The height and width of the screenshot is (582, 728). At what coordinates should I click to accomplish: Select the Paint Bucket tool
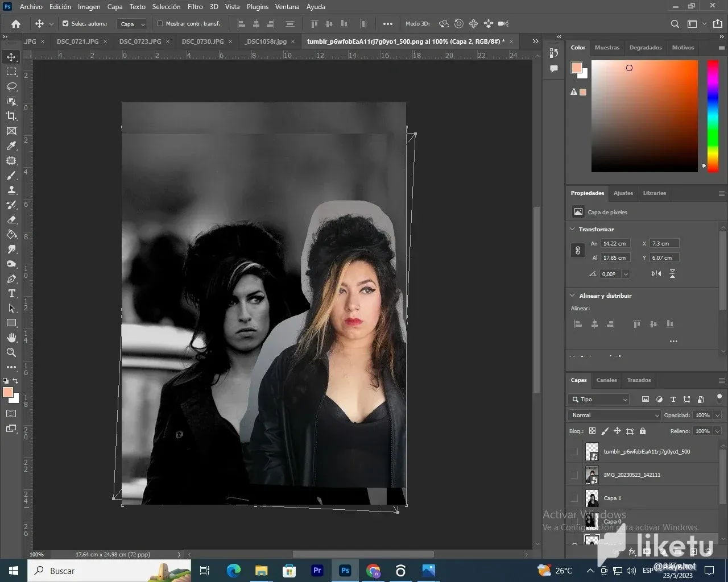point(11,235)
